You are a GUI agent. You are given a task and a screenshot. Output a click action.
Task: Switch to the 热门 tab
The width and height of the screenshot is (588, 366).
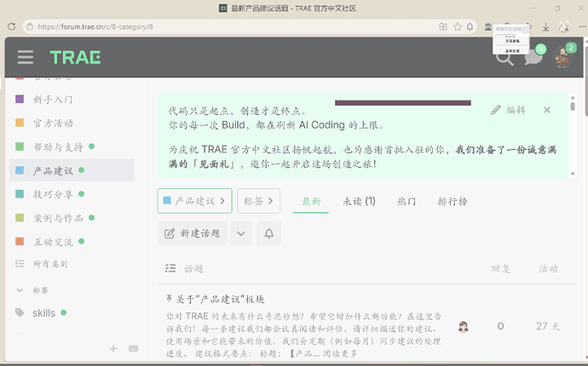click(x=406, y=202)
